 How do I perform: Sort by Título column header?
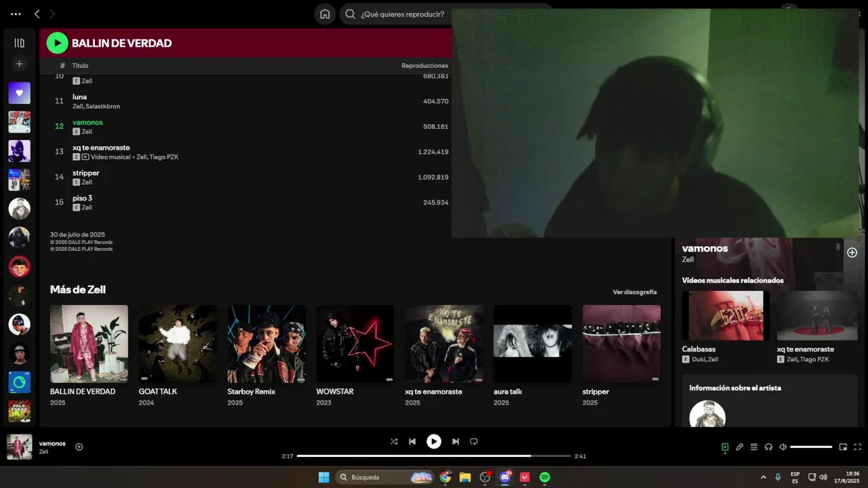(80, 66)
